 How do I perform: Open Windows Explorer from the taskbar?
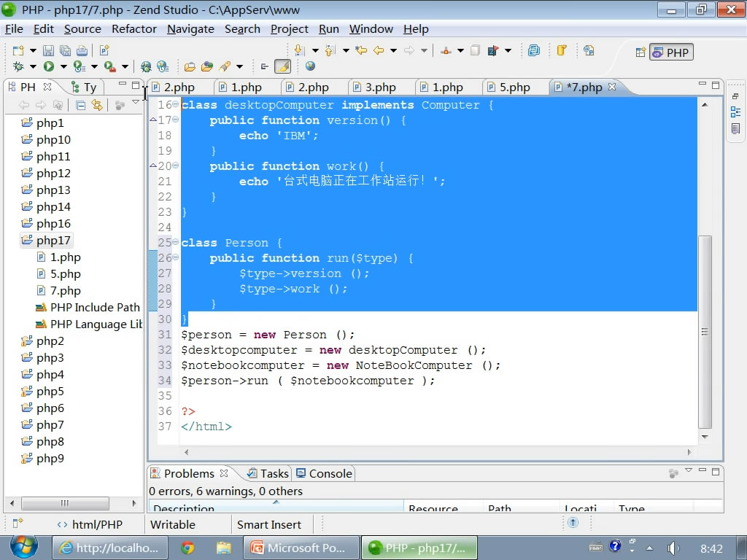point(223,548)
